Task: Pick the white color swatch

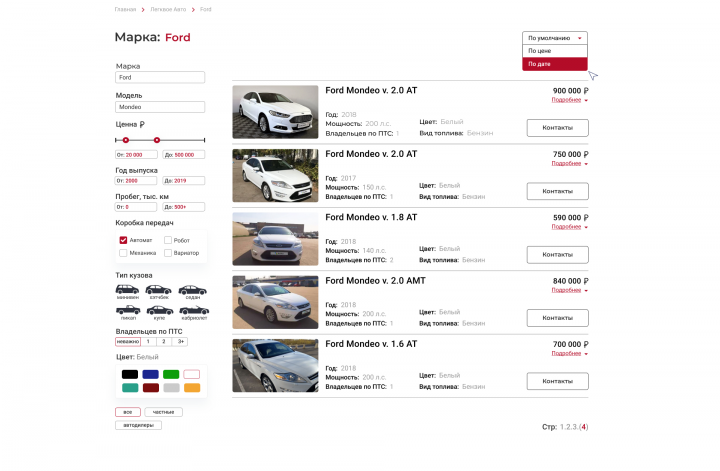Action: 192,375
